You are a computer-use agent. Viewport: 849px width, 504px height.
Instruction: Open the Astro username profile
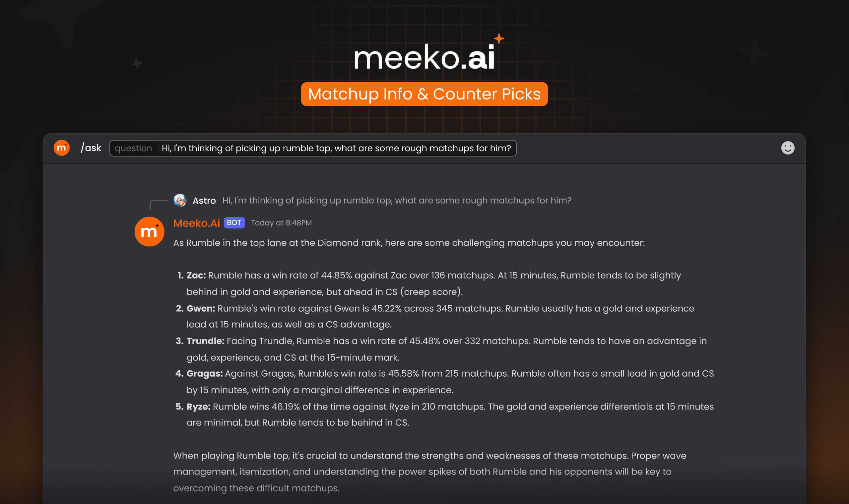point(204,201)
